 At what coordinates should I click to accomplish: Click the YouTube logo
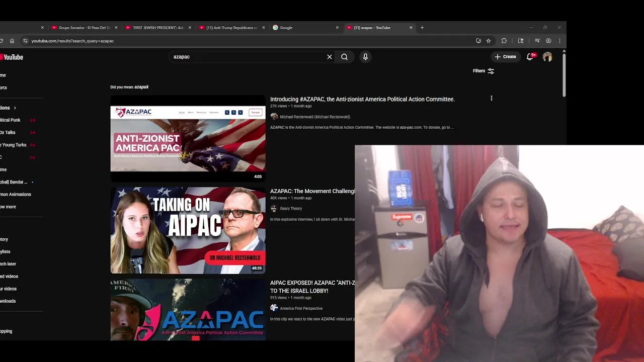click(x=12, y=57)
